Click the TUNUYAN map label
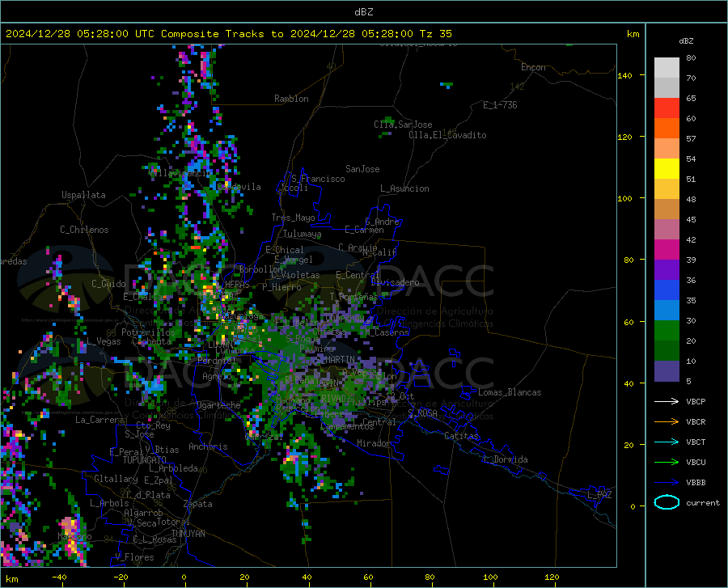Image resolution: width=728 pixels, height=588 pixels. point(188,534)
